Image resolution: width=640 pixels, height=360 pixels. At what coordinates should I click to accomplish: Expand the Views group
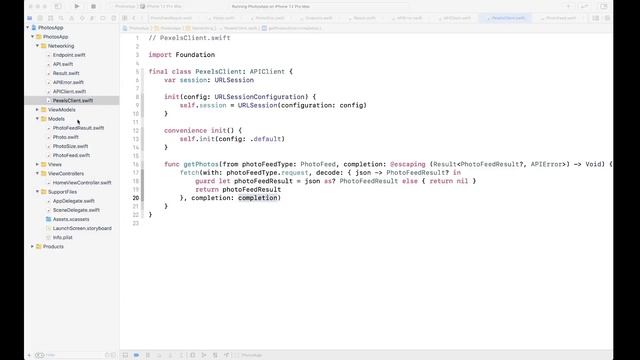37,164
